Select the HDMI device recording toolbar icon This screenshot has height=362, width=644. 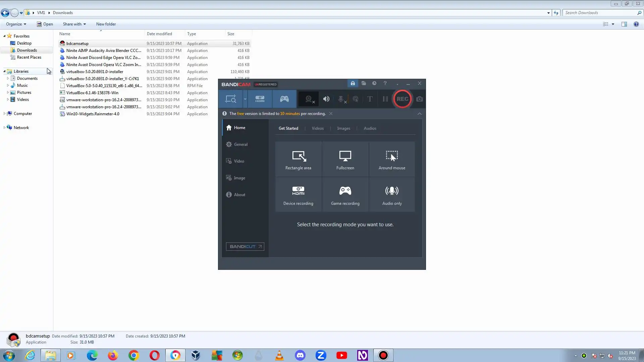click(x=260, y=99)
